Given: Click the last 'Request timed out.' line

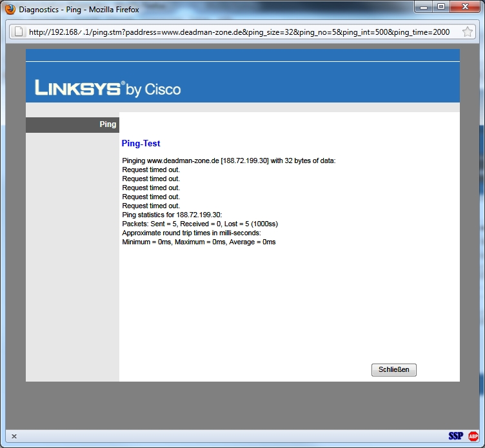Looking at the screenshot, I should (x=151, y=206).
